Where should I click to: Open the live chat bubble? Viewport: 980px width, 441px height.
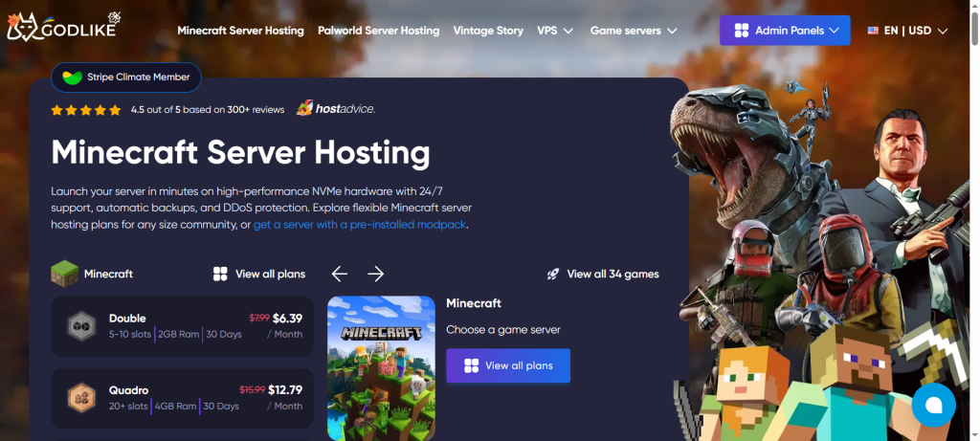[x=933, y=405]
